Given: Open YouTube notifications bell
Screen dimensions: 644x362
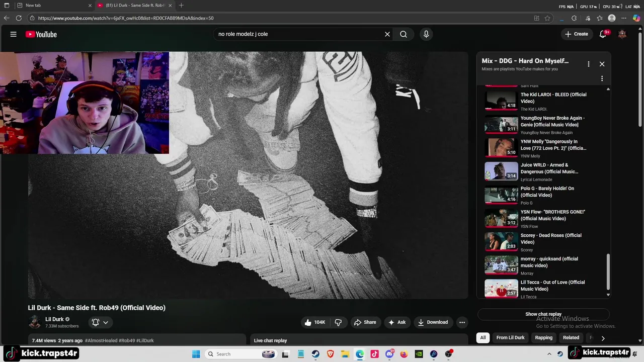Looking at the screenshot, I should (x=603, y=34).
